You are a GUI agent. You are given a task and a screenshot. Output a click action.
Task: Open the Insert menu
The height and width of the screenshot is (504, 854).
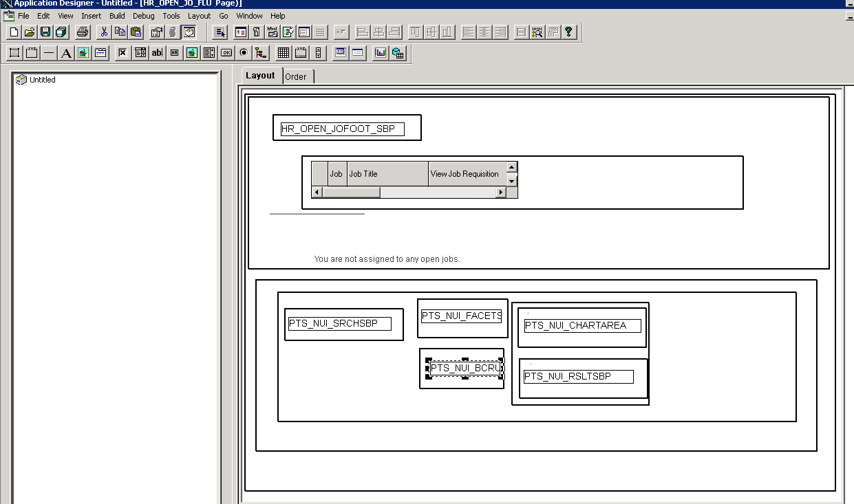click(x=91, y=15)
